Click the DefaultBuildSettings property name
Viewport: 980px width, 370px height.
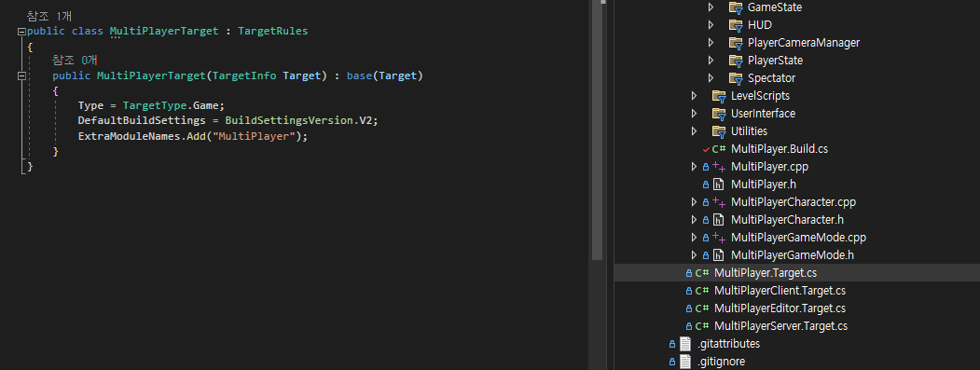(142, 120)
